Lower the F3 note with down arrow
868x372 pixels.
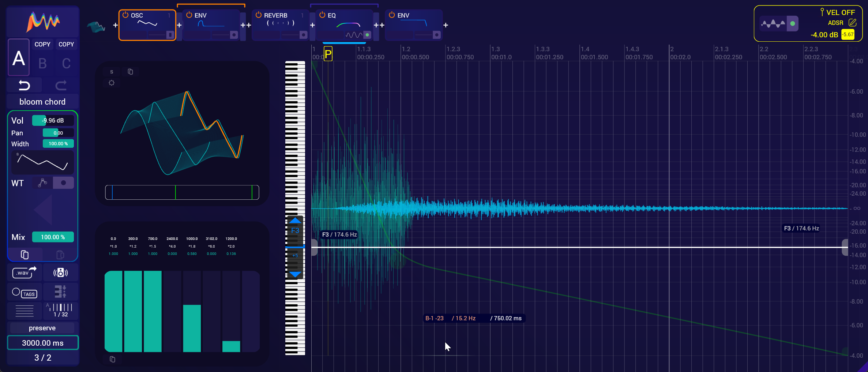click(x=295, y=274)
